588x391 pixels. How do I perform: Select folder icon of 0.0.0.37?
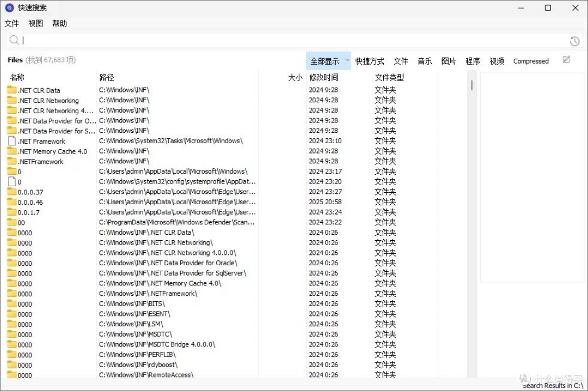tap(12, 191)
